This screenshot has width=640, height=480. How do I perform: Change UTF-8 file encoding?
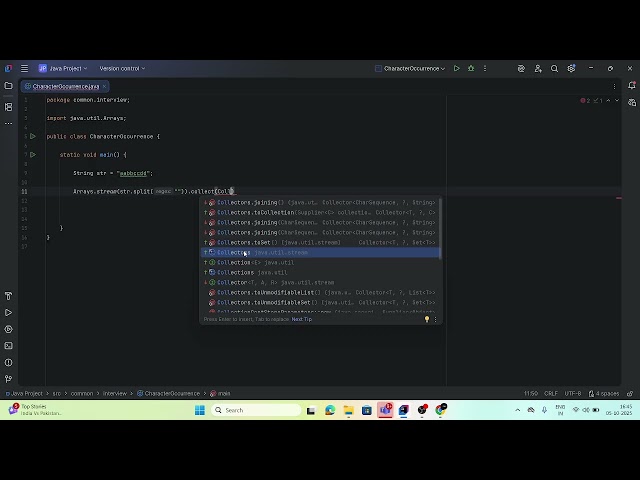(x=573, y=393)
